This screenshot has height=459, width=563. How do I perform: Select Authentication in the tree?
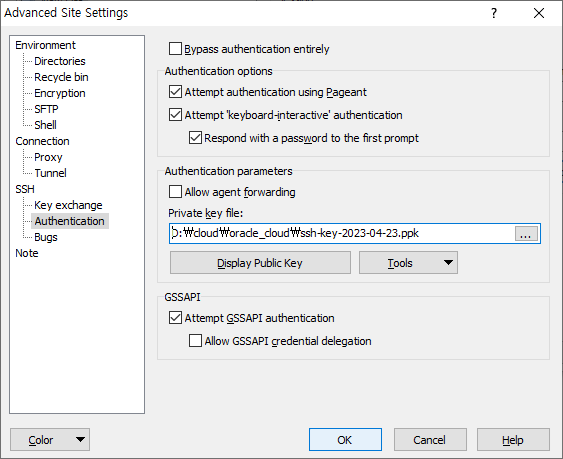tap(70, 221)
